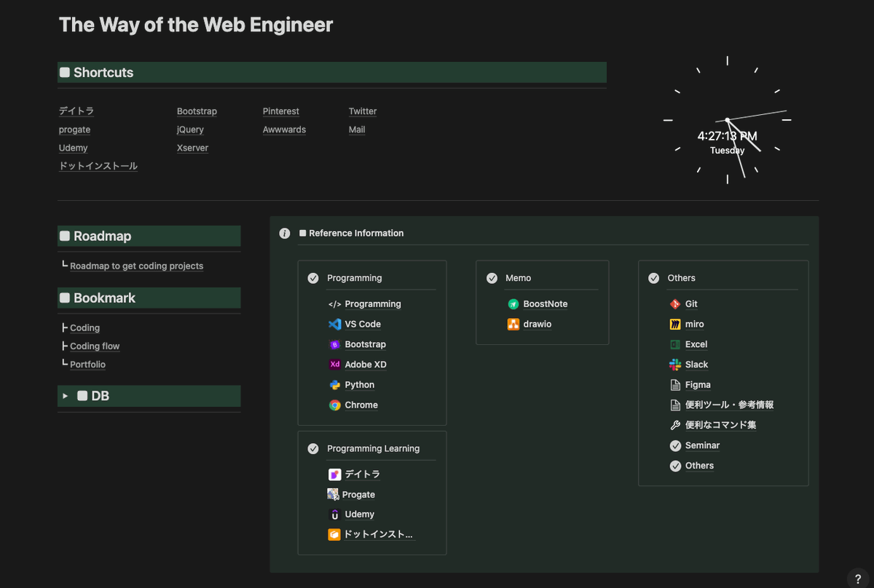This screenshot has width=874, height=588.
Task: Open the VS Code page link
Action: pos(363,325)
